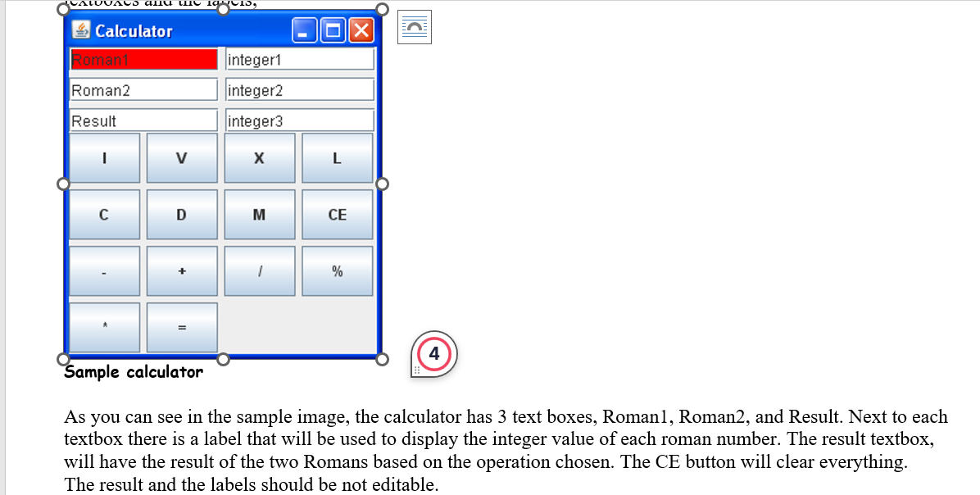This screenshot has width=980, height=495.
Task: Clear everything with the CE button
Action: coord(338,215)
